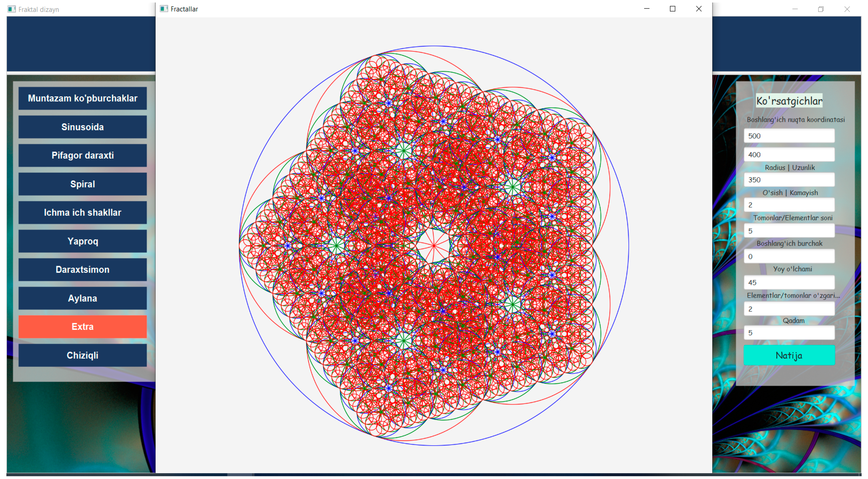Select the Sinusoida fractal

click(82, 127)
